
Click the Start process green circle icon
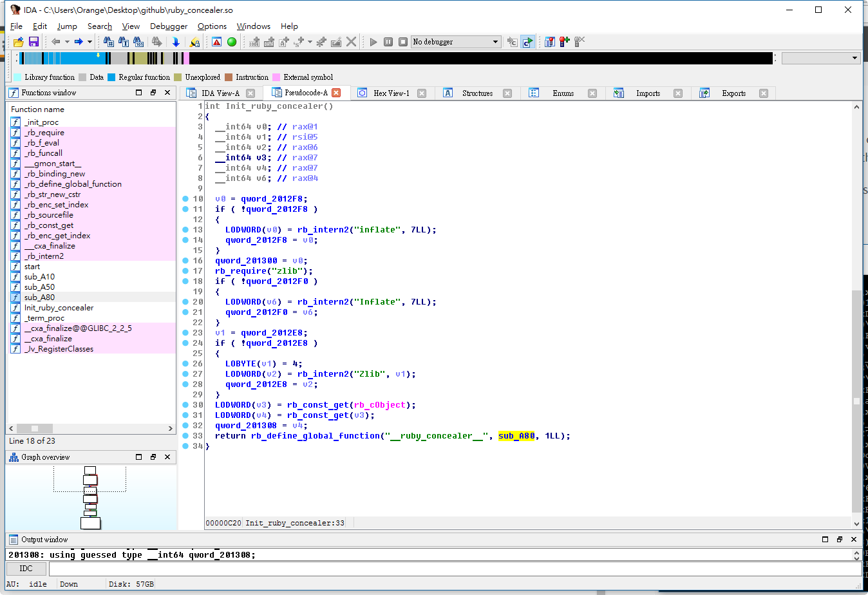click(x=232, y=42)
